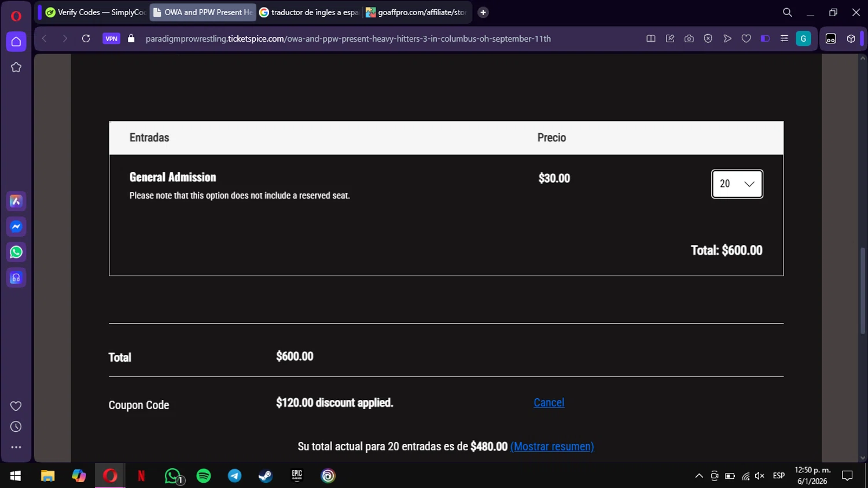Click the Entradas column header
The image size is (868, 488).
(149, 138)
